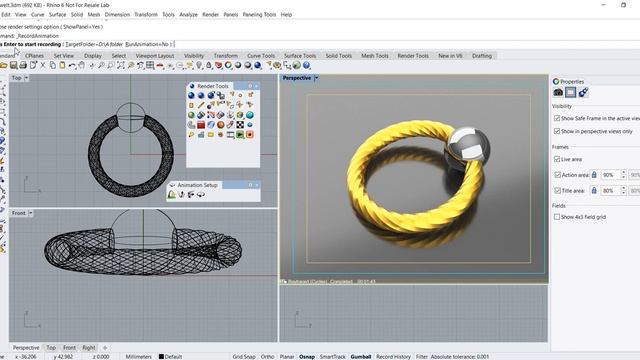The height and width of the screenshot is (360, 640).
Task: Click RunAnimation=No option in command line
Action: click(x=147, y=44)
